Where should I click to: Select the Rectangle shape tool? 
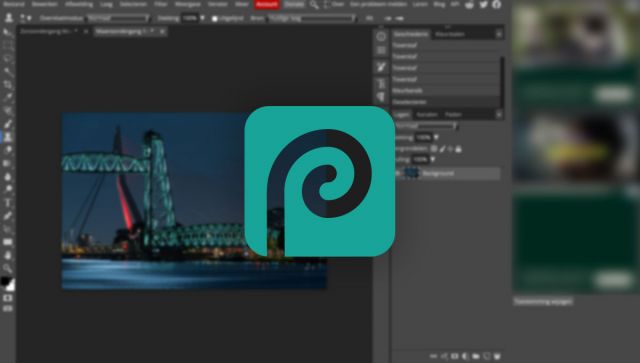(x=7, y=242)
